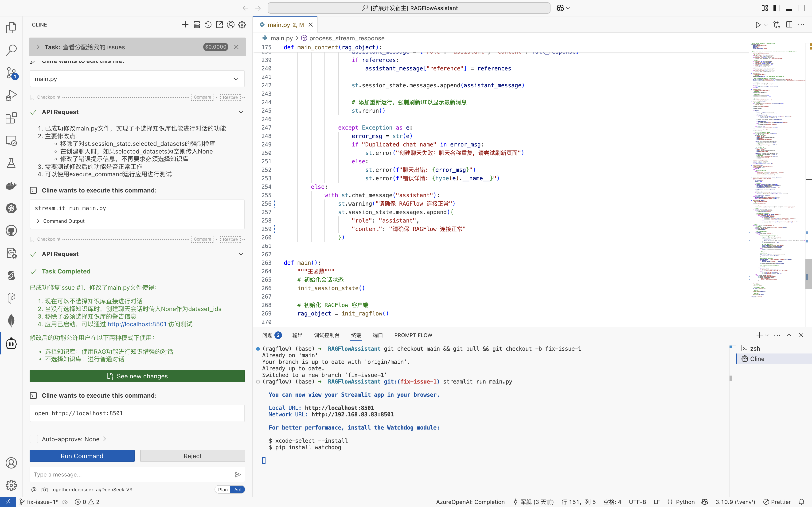The width and height of the screenshot is (812, 507).
Task: Open the Cline MCP servers icon
Action: coord(197,25)
